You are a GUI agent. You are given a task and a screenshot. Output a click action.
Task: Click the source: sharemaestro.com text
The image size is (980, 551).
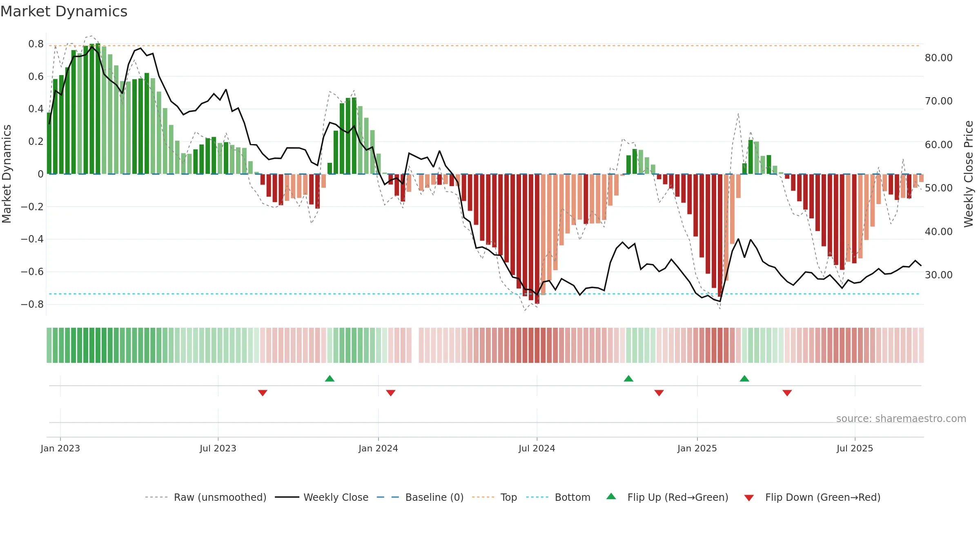(901, 418)
